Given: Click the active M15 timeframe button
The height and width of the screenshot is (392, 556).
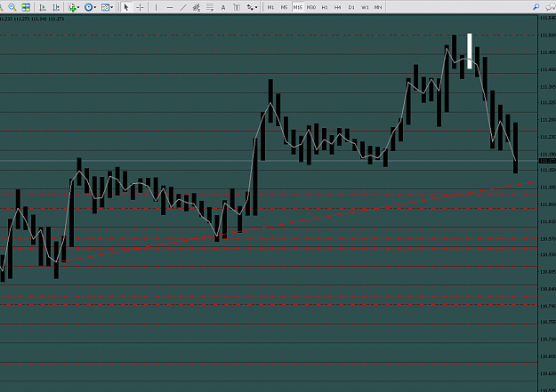Looking at the screenshot, I should (x=297, y=7).
